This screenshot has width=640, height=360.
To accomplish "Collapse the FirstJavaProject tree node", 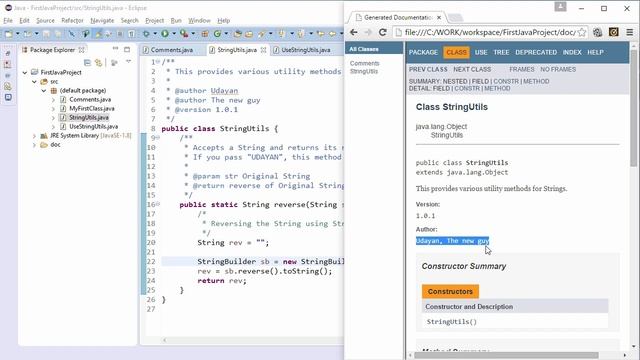I will pos(24,72).
